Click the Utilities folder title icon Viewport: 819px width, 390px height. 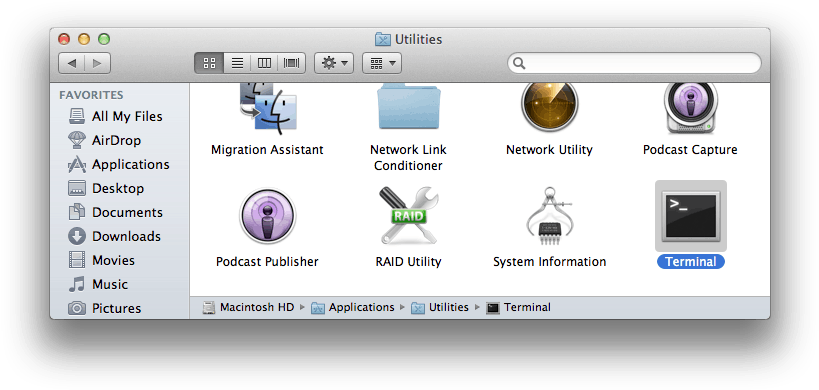[383, 39]
